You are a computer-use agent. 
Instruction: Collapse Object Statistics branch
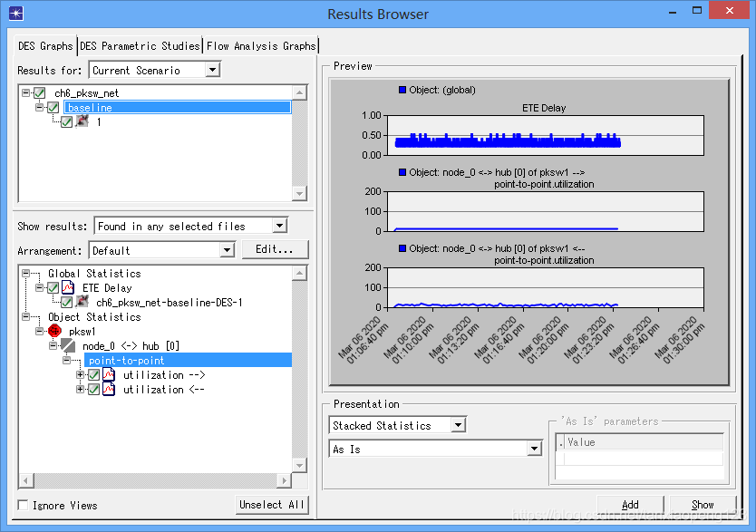(26, 316)
